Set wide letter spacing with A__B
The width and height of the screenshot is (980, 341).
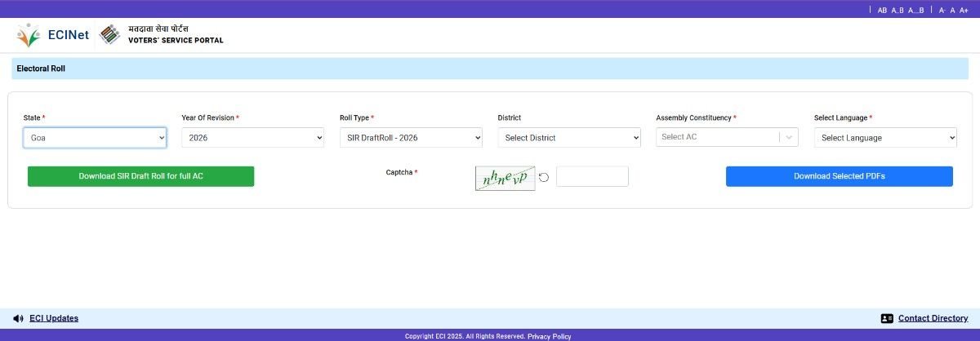[915, 11]
